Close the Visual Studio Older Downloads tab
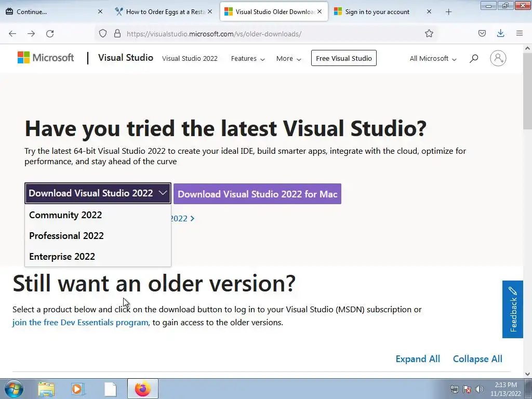Viewport: 532px width, 399px height. 320,11
